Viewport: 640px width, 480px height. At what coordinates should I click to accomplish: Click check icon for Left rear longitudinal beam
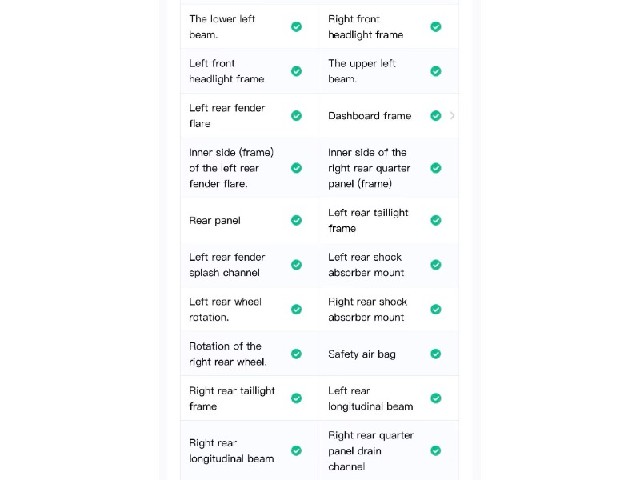click(x=436, y=398)
